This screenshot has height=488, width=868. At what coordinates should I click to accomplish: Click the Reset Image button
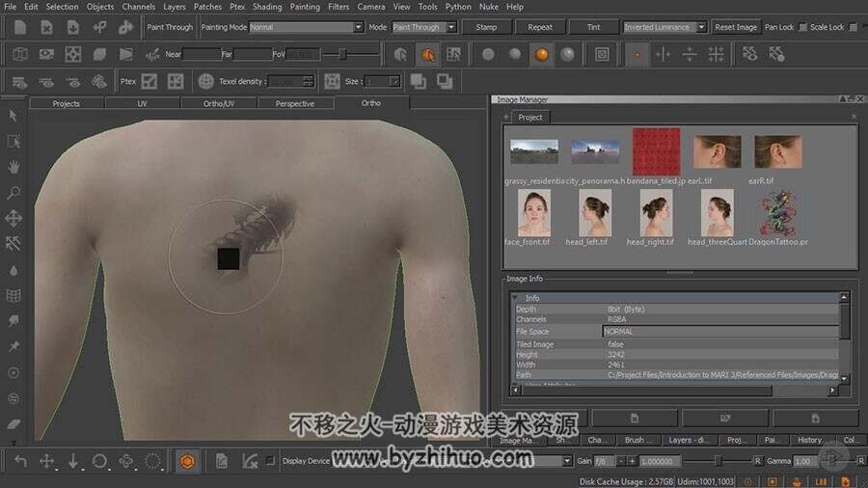[x=735, y=27]
